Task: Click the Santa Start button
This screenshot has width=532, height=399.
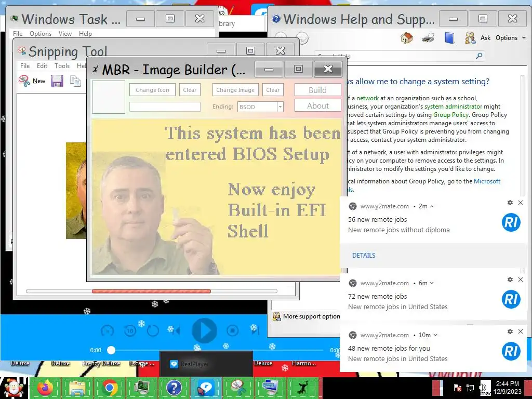Action: [x=14, y=388]
